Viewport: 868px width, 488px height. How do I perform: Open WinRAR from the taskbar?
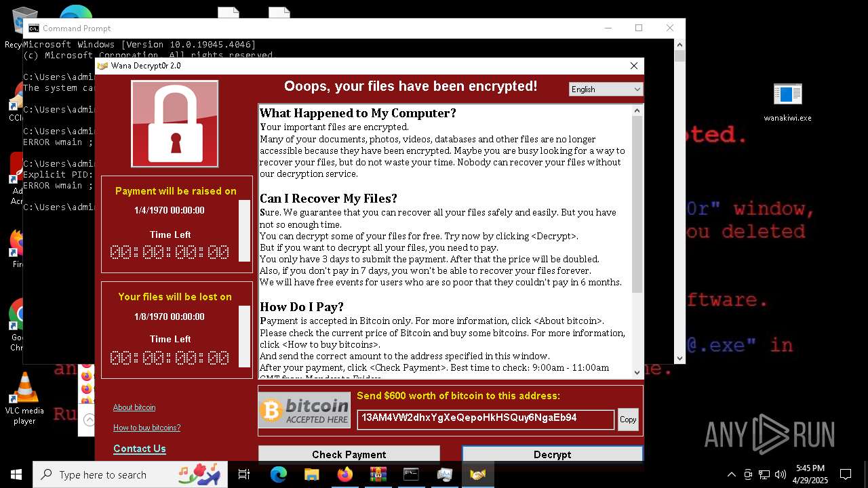[378, 475]
